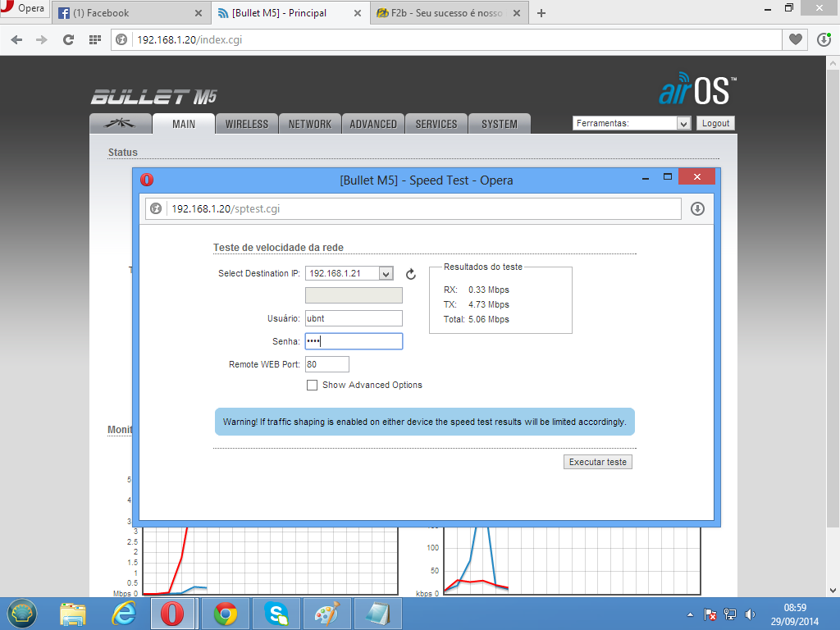The width and height of the screenshot is (840, 630).
Task: Close the Facebook tab
Action: click(x=199, y=13)
